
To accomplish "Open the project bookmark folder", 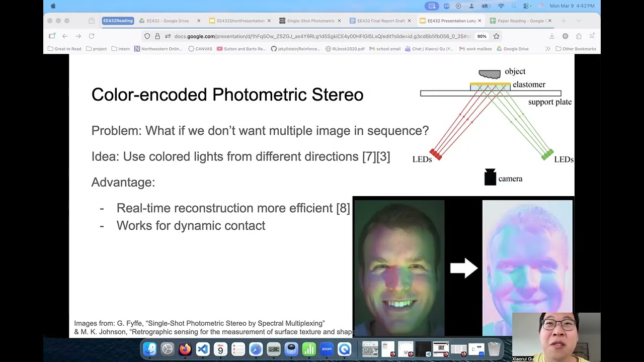I will click(96, 49).
